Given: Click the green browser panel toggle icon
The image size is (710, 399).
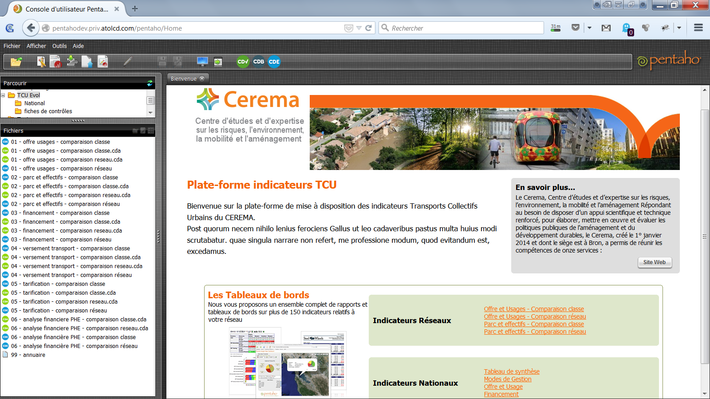Looking at the screenshot, I should tap(218, 62).
